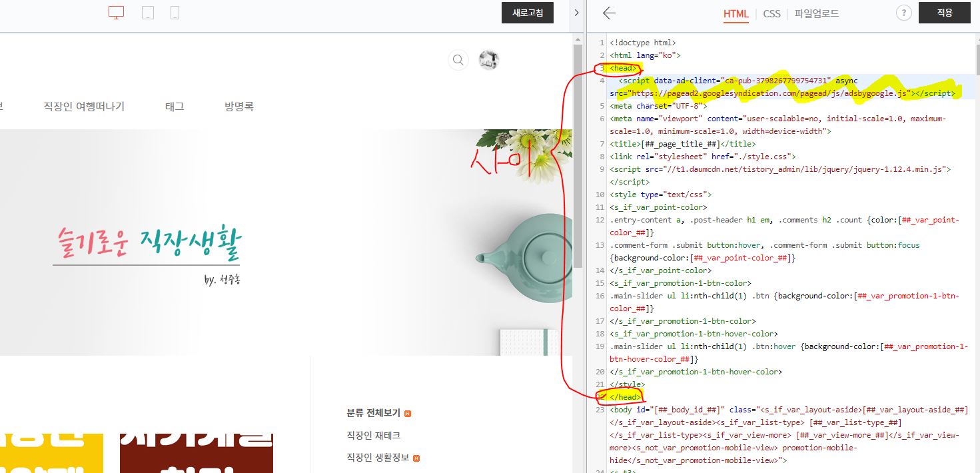Viewport: 980px width, 473px height.
Task: Click the opening <head> tag line
Action: click(x=623, y=68)
